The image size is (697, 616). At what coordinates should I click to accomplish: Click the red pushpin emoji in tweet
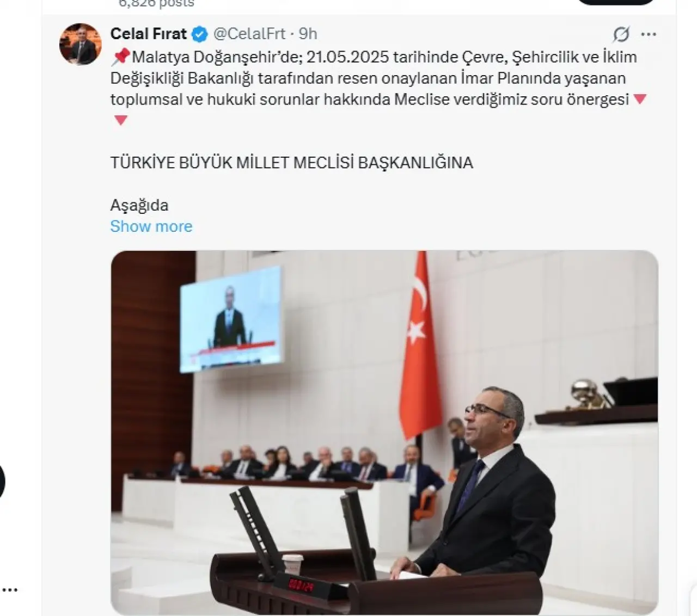click(120, 57)
